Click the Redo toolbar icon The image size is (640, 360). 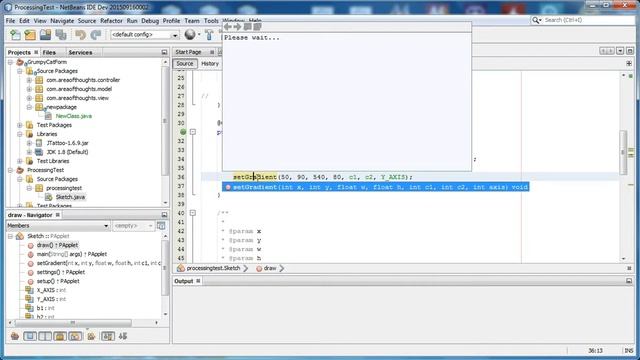(96, 35)
